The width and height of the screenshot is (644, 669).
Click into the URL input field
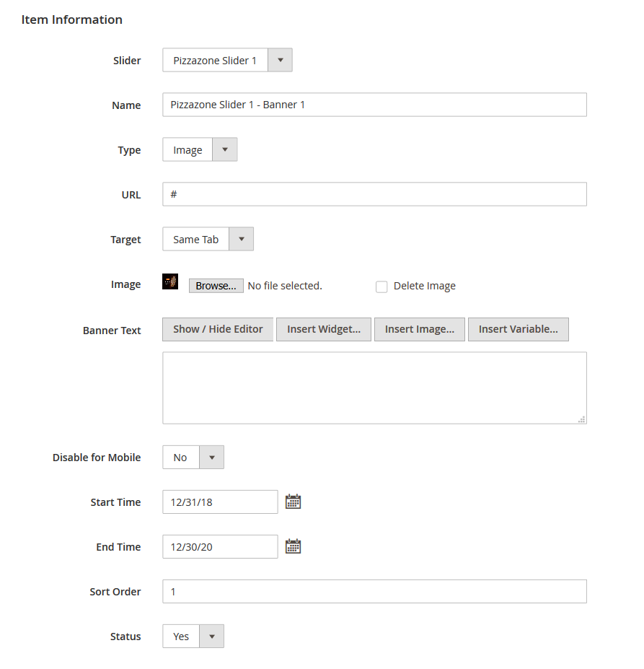(374, 194)
